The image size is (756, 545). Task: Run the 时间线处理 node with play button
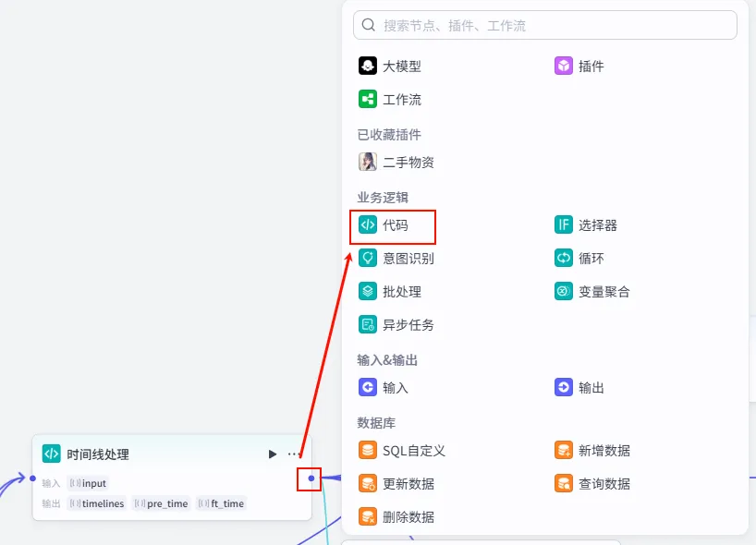point(273,454)
